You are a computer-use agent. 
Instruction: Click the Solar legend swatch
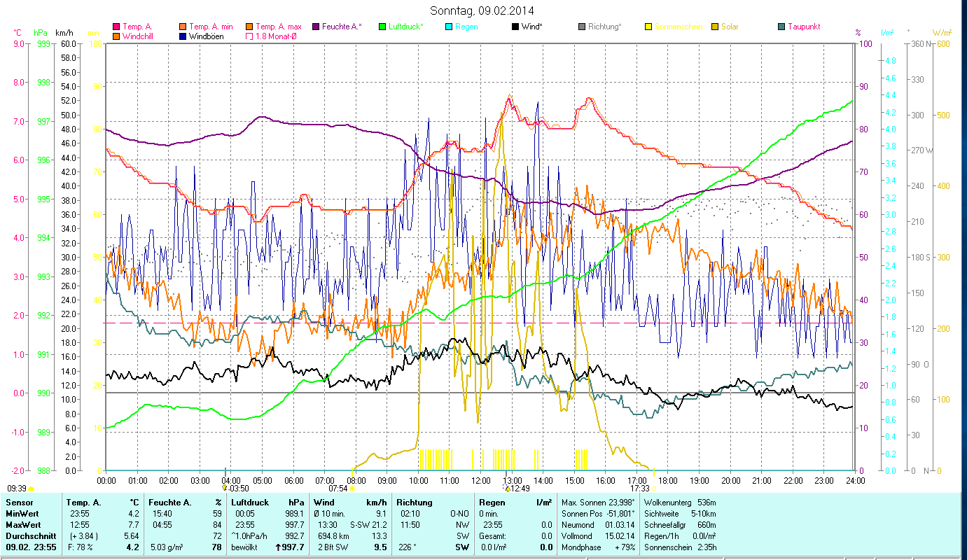pyautogui.click(x=715, y=27)
